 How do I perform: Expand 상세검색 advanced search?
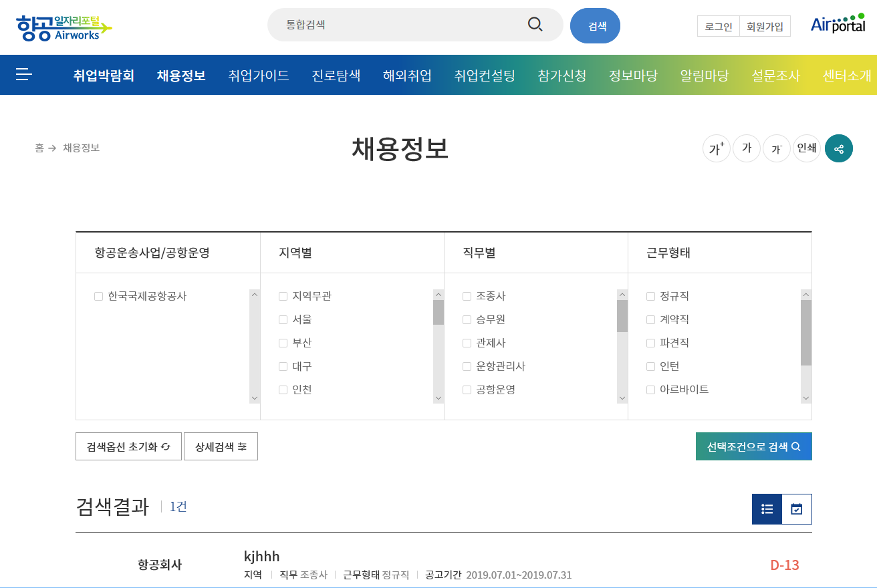221,446
